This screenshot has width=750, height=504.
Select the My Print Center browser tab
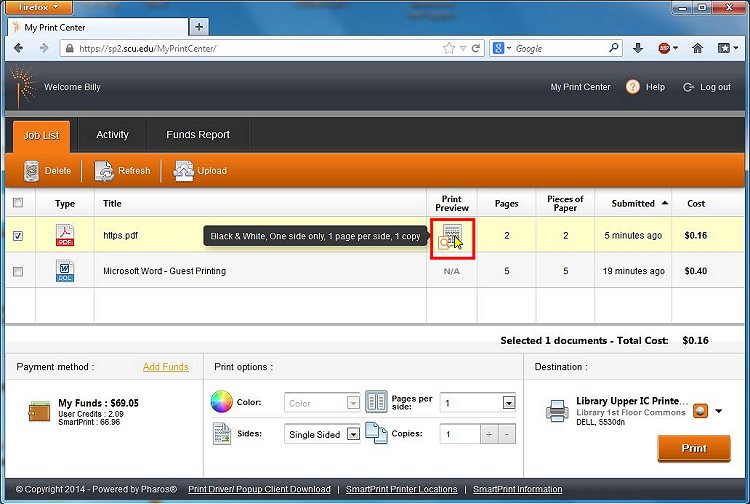tap(98, 27)
